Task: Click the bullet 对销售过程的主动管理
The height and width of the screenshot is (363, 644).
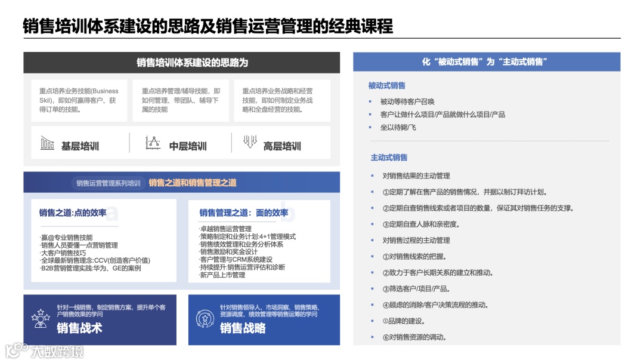Action: click(416, 241)
